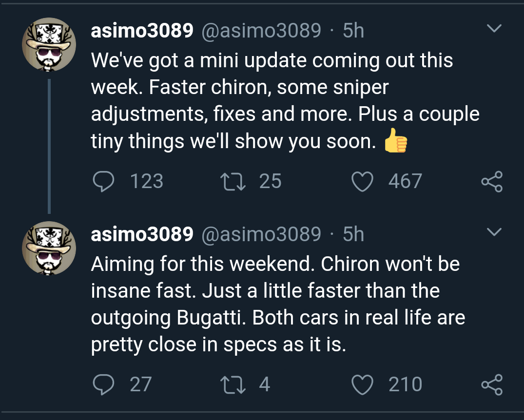Screen dimensions: 524x420
Task: Open the tweet about mini update text
Action: (x=273, y=101)
